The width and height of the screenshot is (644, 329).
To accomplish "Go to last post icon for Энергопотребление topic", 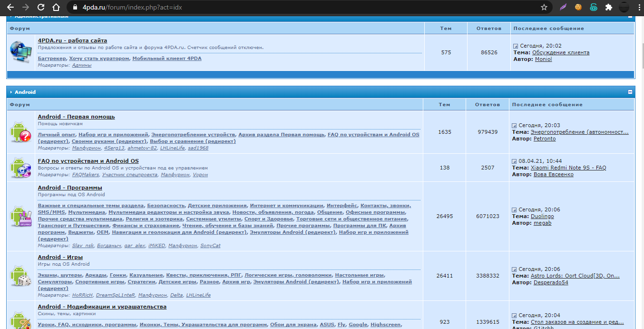I will [x=514, y=125].
